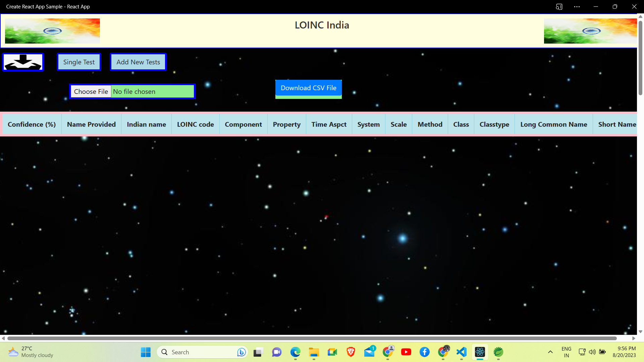
Task: Click Choose File to upload
Action: [x=91, y=92]
